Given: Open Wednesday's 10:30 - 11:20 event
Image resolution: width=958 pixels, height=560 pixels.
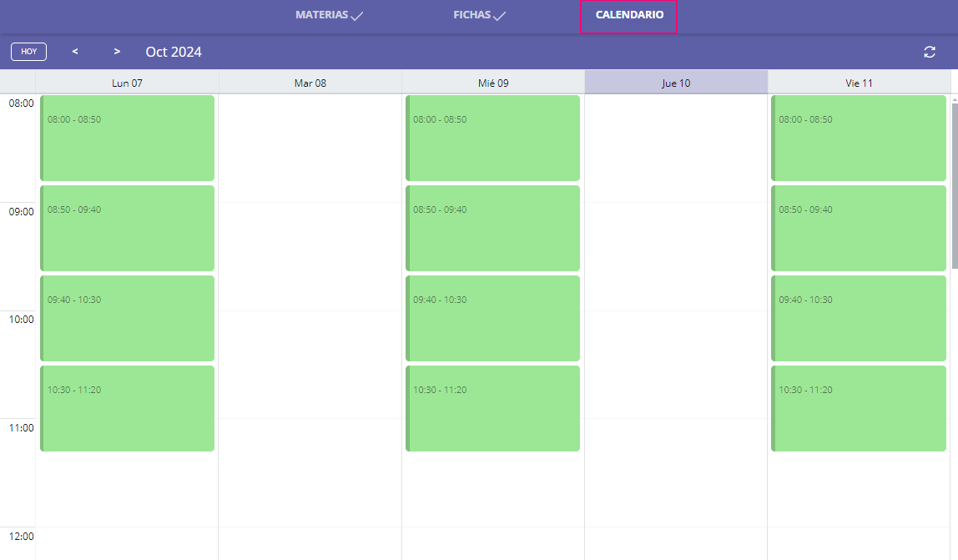Looking at the screenshot, I should point(493,408).
